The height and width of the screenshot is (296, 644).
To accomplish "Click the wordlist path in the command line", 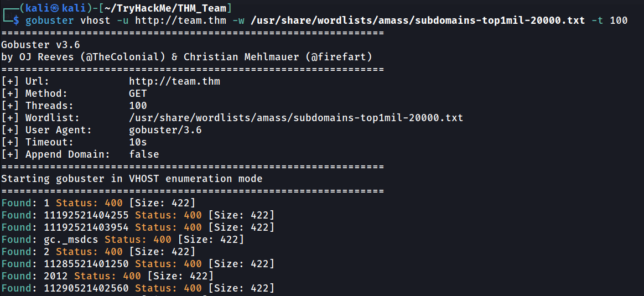I will pos(416,20).
